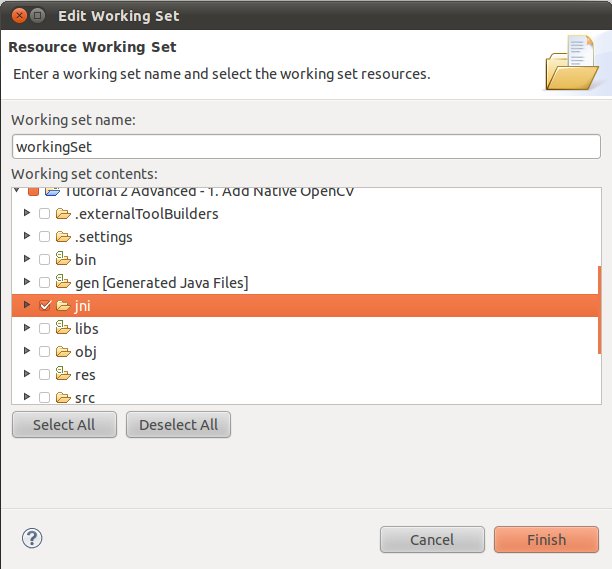The height and width of the screenshot is (569, 612).
Task: Click the bin folder icon
Action: [63, 260]
